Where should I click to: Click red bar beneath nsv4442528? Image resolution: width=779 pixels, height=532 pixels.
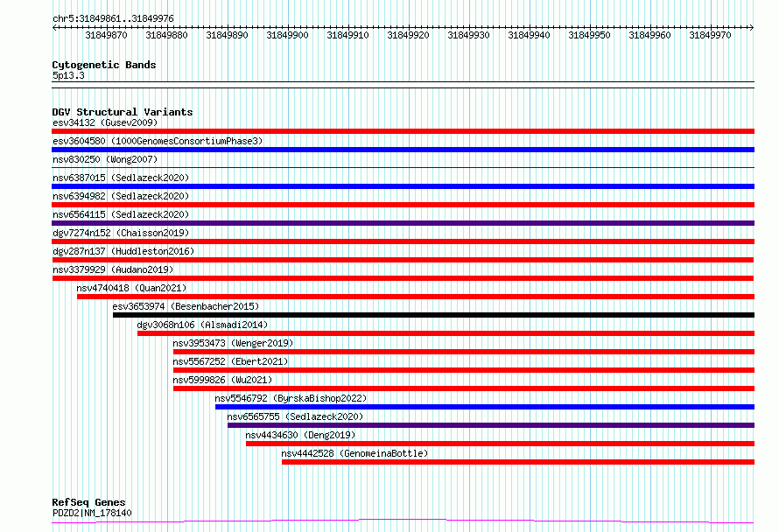pyautogui.click(x=518, y=462)
